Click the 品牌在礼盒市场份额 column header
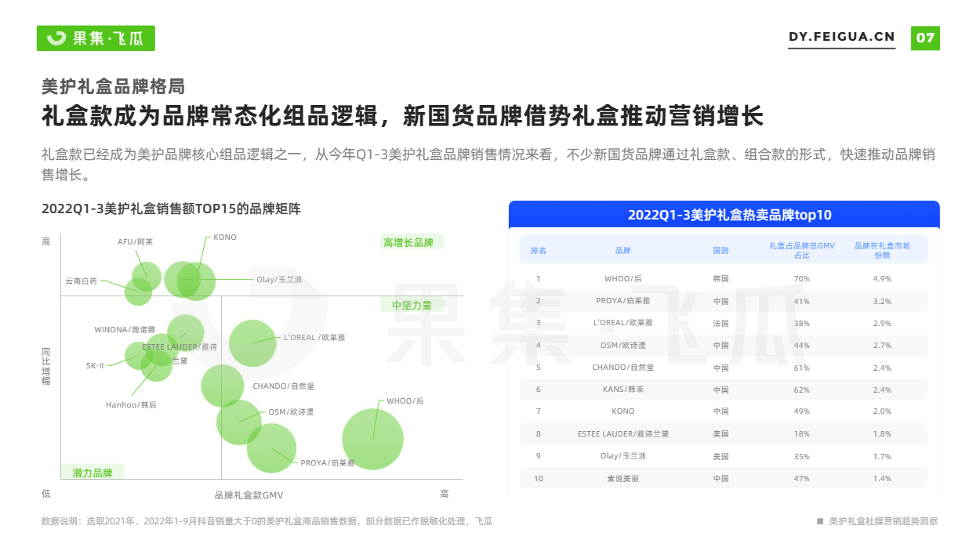This screenshot has height=551, width=980. coord(882,251)
